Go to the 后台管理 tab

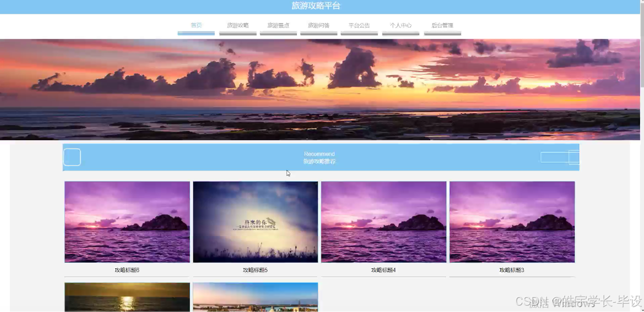click(x=442, y=26)
